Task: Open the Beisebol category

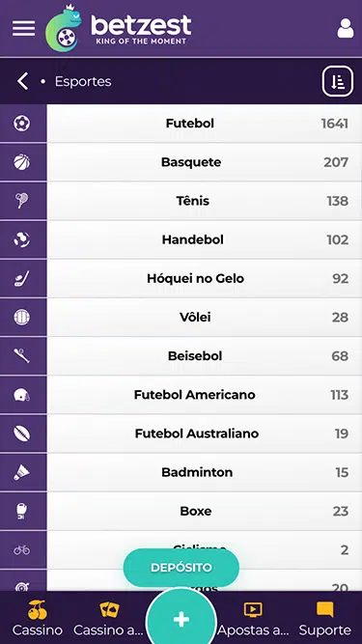Action: point(205,355)
